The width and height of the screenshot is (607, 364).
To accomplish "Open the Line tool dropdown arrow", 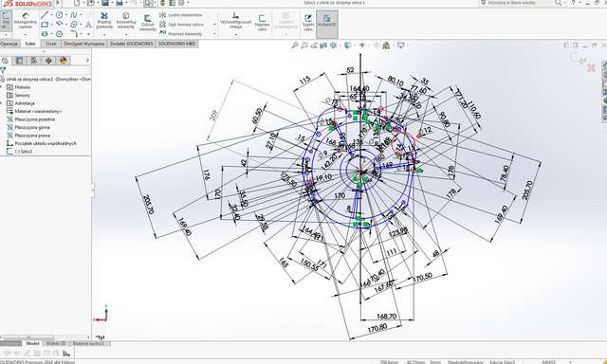I will (52, 15).
